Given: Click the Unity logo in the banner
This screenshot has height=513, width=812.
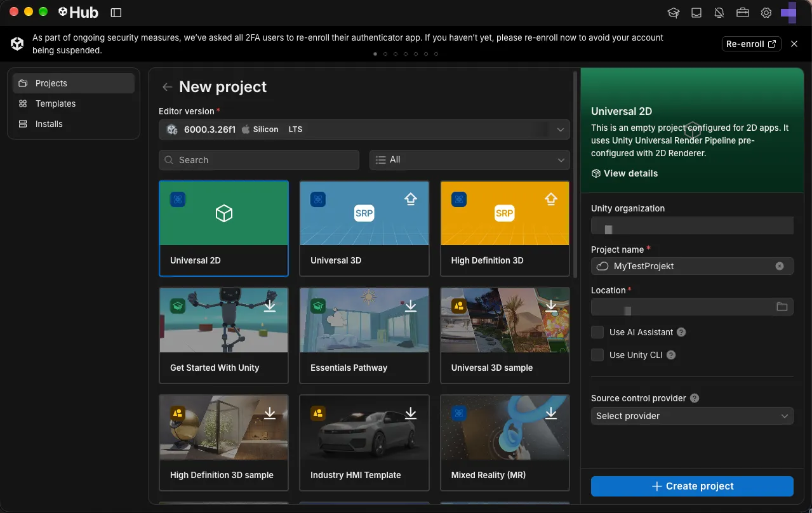Looking at the screenshot, I should click(x=17, y=44).
